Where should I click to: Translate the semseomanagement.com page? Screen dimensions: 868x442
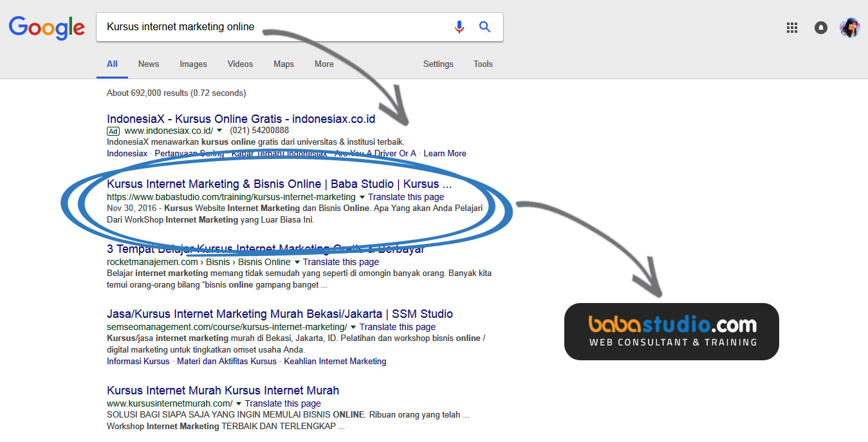(x=398, y=327)
